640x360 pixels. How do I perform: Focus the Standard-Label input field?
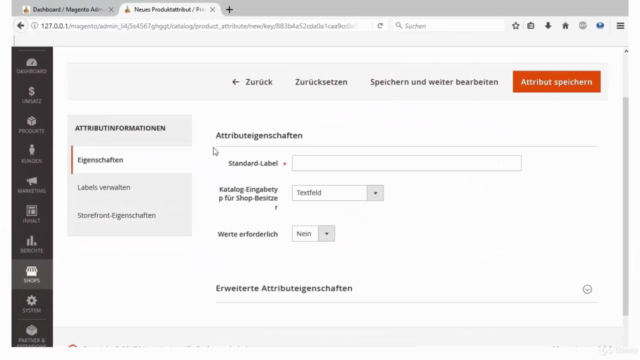pyautogui.click(x=407, y=163)
